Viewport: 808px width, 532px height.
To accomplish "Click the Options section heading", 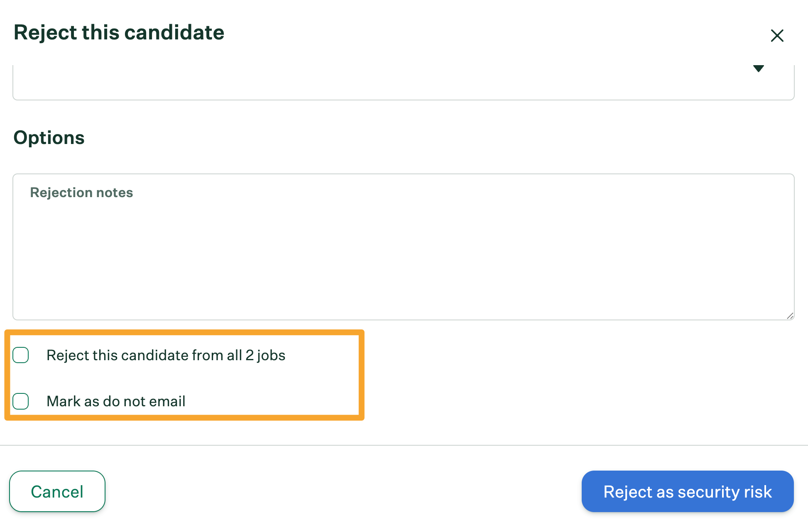I will pos(49,138).
